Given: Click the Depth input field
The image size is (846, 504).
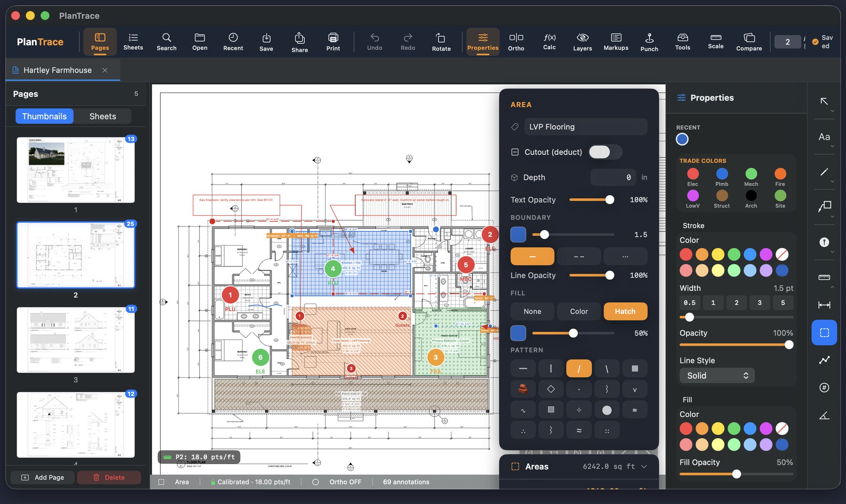Looking at the screenshot, I should [613, 177].
